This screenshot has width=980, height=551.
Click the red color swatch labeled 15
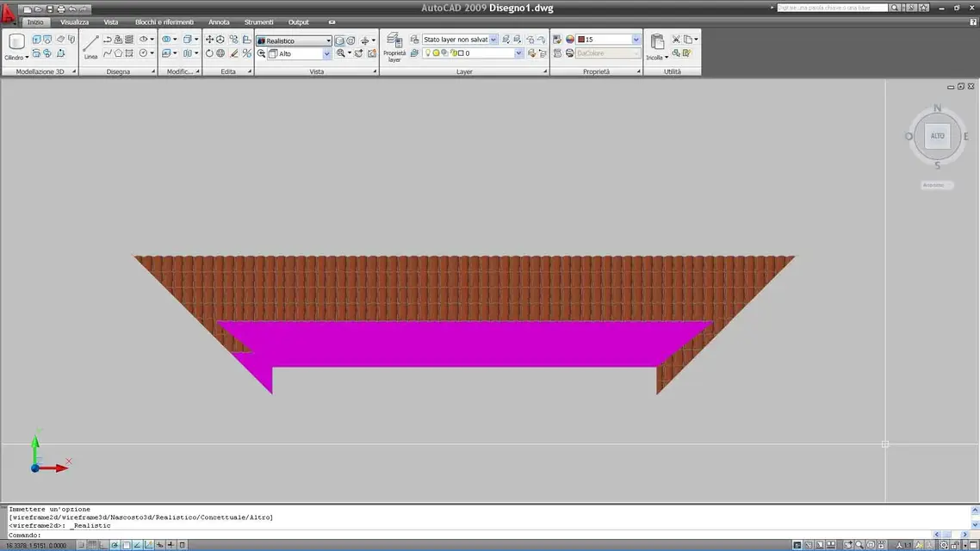click(x=581, y=40)
